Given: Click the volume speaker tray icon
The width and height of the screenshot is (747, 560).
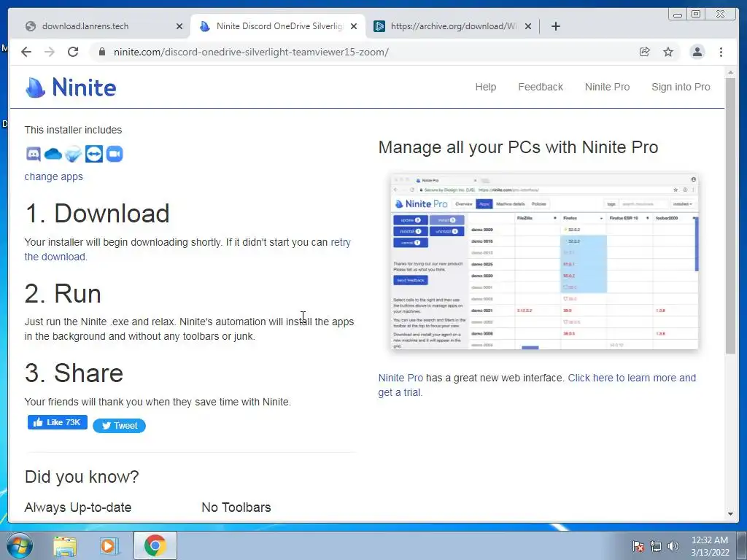Looking at the screenshot, I should pyautogui.click(x=673, y=546).
